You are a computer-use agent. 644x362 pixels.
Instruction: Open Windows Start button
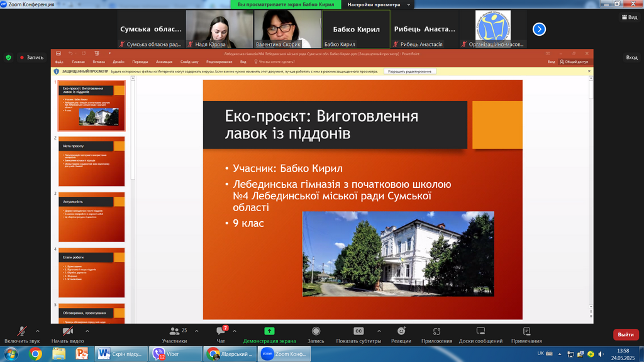tap(11, 354)
